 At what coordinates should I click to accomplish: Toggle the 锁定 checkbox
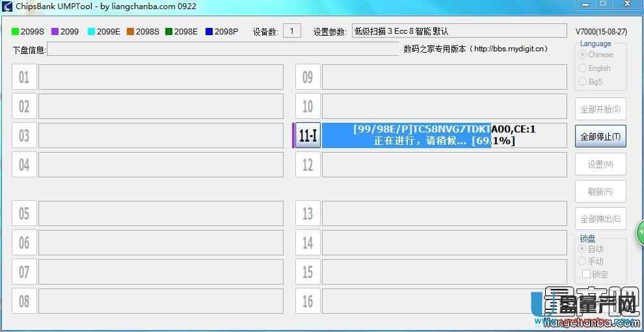[586, 274]
